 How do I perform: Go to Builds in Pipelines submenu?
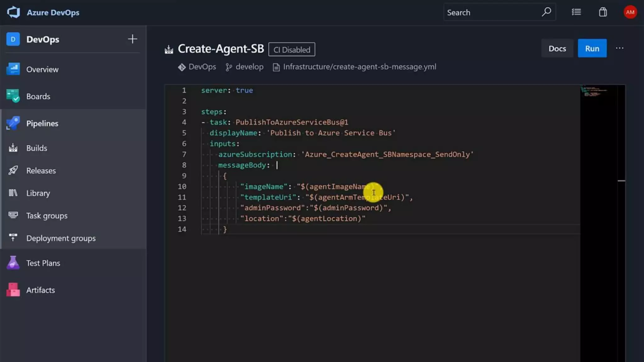(36, 148)
